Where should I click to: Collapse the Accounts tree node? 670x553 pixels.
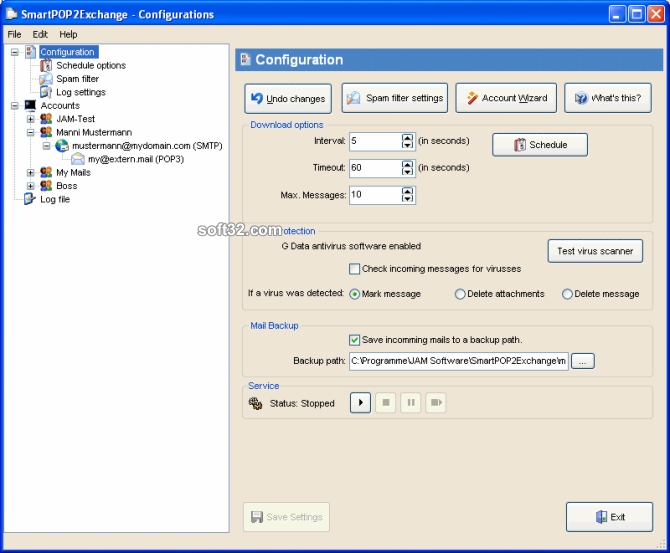click(x=15, y=106)
